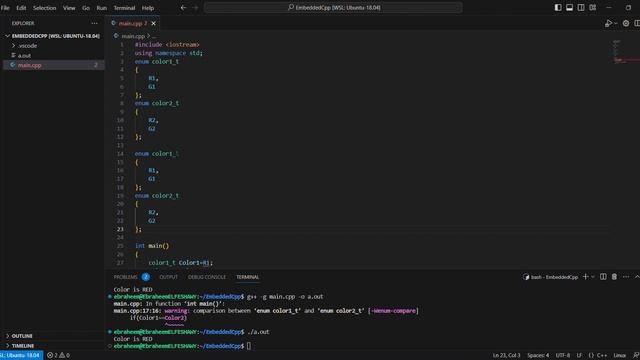The image size is (640, 360).
Task: Switch to the OUTPUT panel tab
Action: click(168, 277)
